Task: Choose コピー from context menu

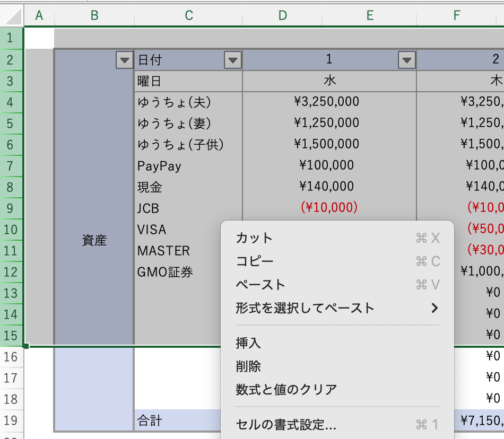Action: click(255, 261)
